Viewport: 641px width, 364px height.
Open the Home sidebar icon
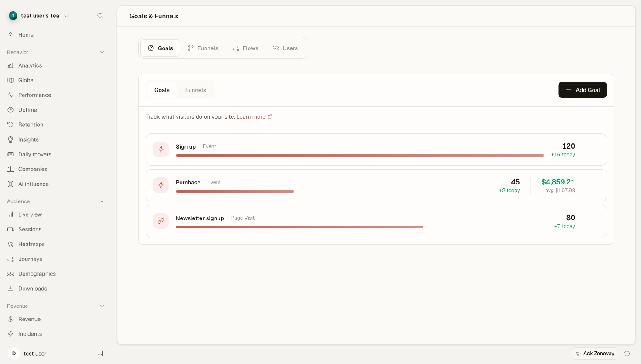click(x=10, y=35)
